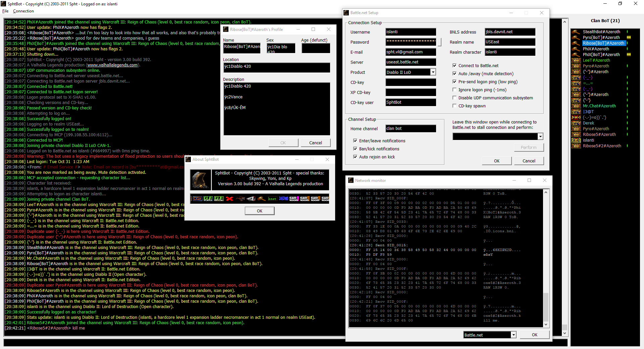Open the File menu

click(x=5, y=11)
